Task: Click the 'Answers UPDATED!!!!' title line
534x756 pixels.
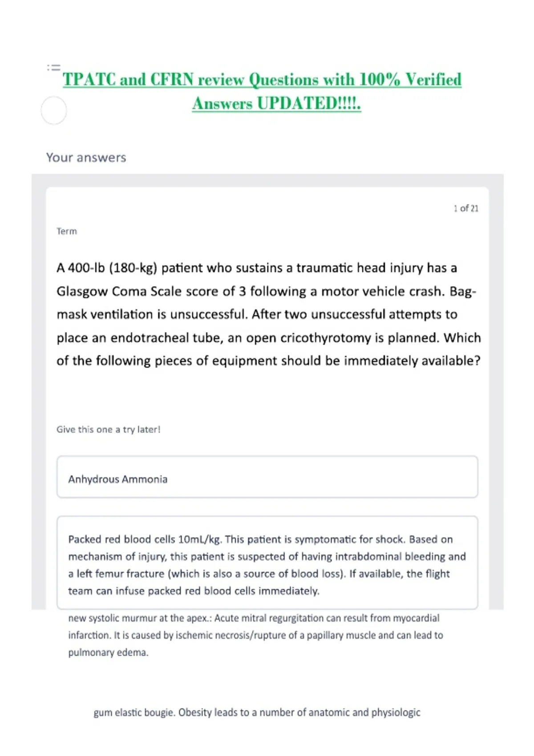Action: click(x=276, y=103)
